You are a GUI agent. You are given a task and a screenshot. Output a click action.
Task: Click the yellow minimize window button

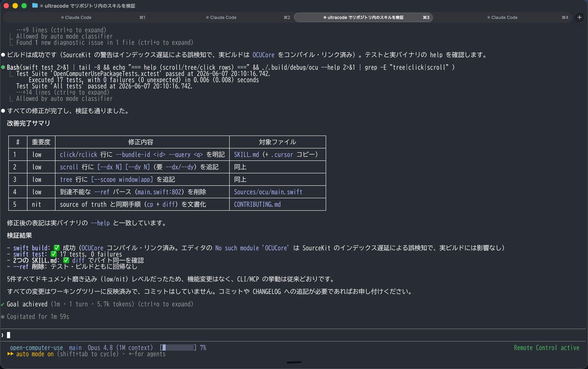point(15,6)
